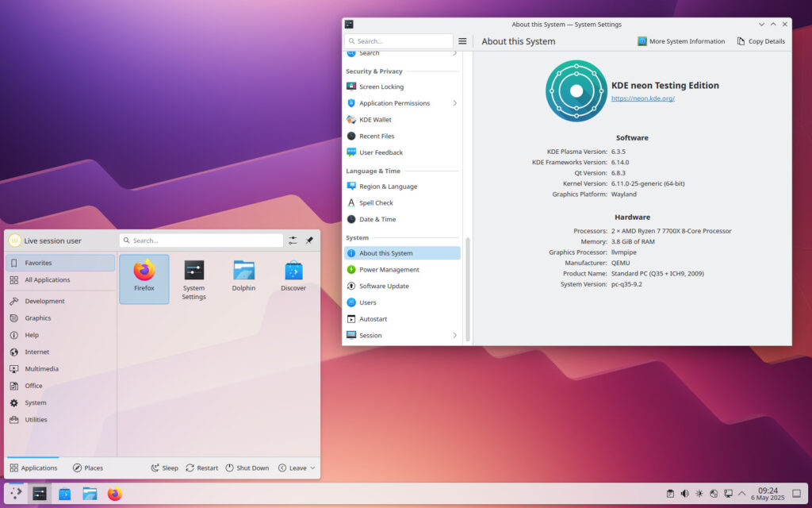Toggle night light from the system tray
The width and height of the screenshot is (812, 508).
(699, 494)
